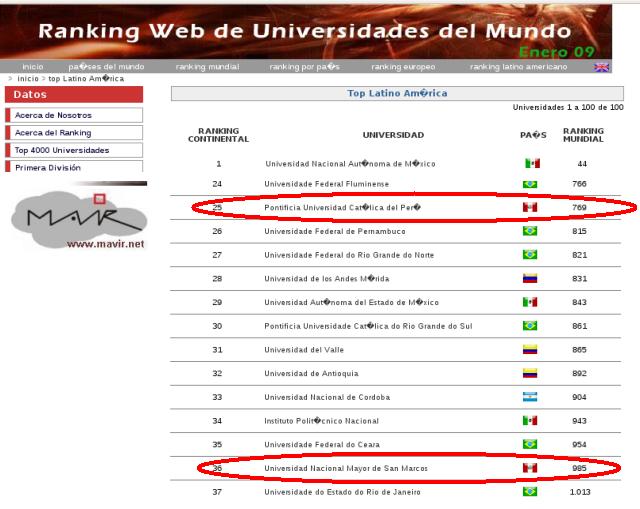
Task: Click Colombia flag beside Universidad del Valle
Action: tap(530, 349)
